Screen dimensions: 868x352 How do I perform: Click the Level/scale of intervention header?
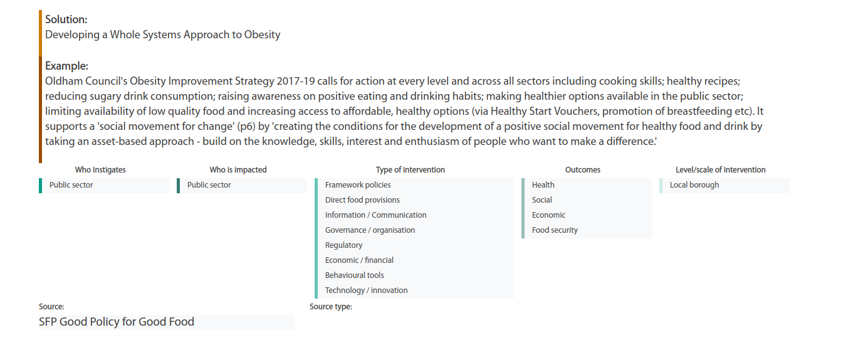[x=721, y=170]
